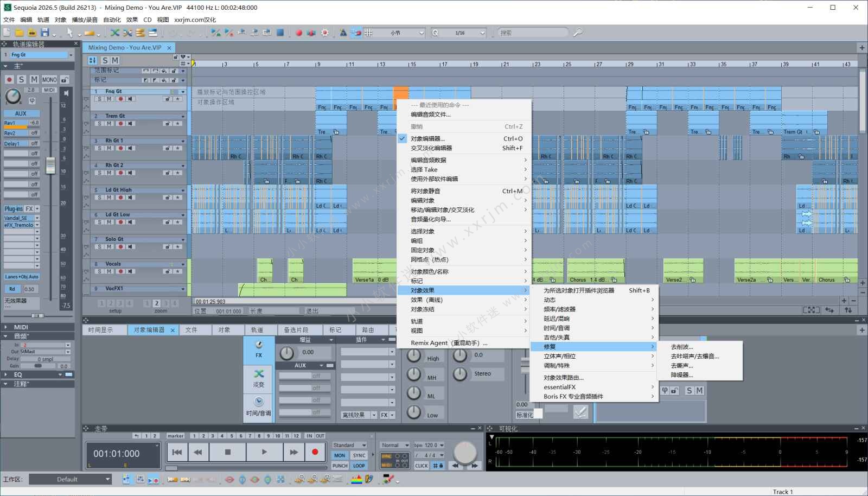
Task: Toggle the LOOP button in transport
Action: 359,466
